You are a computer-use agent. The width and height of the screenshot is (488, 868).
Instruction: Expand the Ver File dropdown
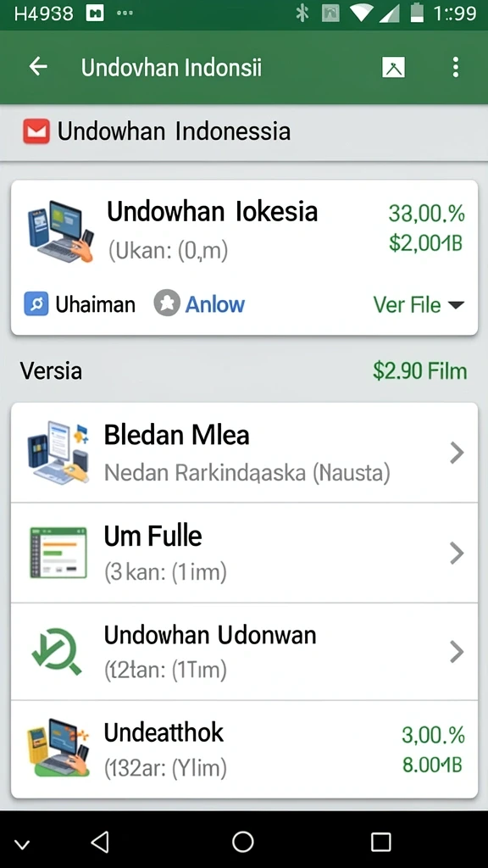pyautogui.click(x=419, y=304)
